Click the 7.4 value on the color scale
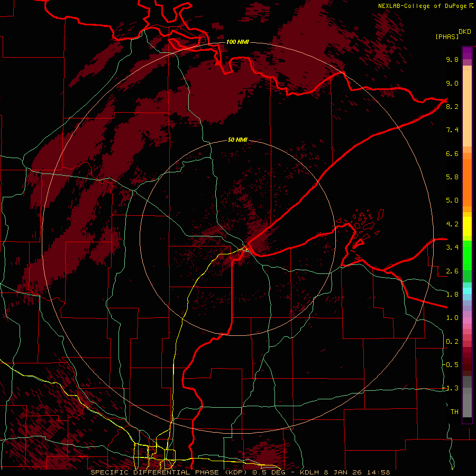Image resolution: width=476 pixels, height=476 pixels. point(452,130)
